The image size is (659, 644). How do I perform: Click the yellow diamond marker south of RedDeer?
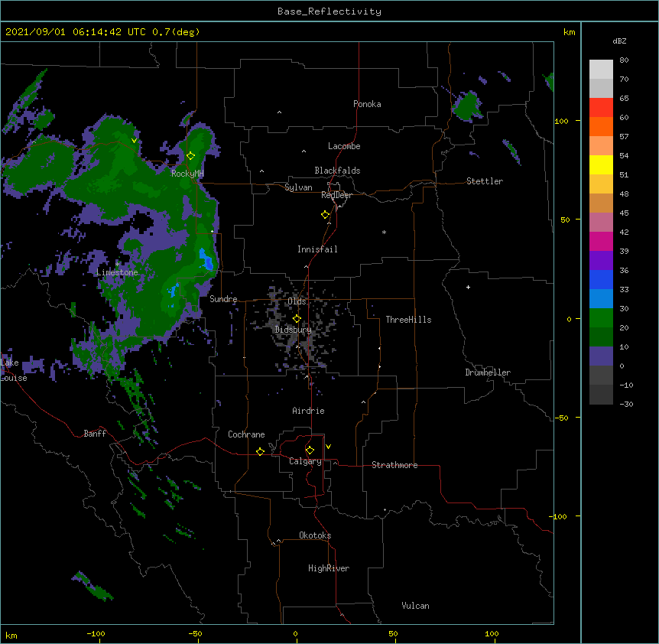(x=326, y=215)
